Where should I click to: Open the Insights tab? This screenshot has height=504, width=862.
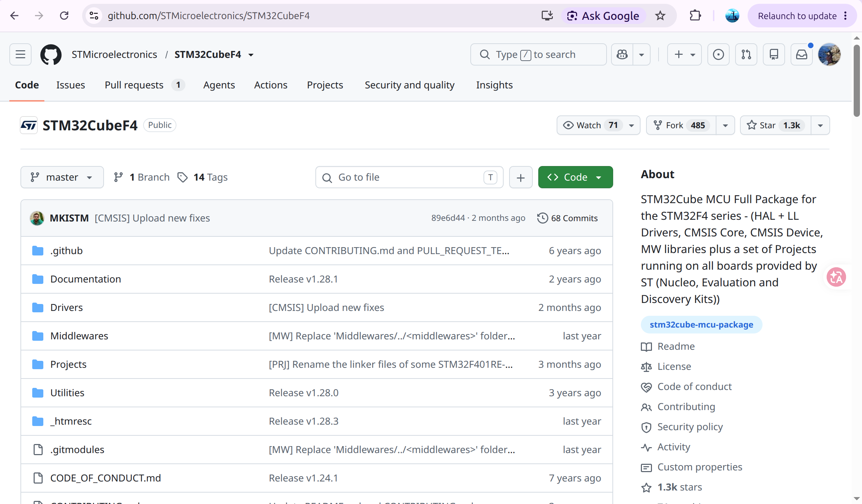point(494,85)
